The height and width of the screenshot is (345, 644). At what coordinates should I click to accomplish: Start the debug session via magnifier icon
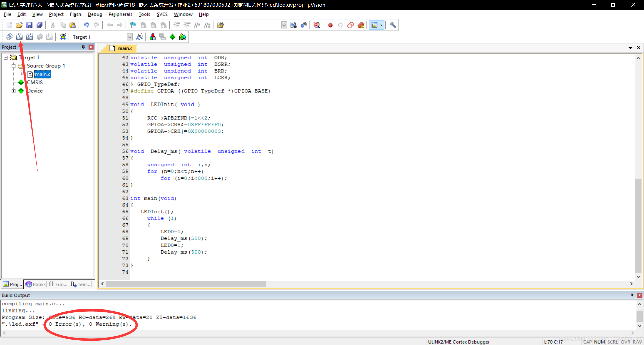click(x=317, y=25)
